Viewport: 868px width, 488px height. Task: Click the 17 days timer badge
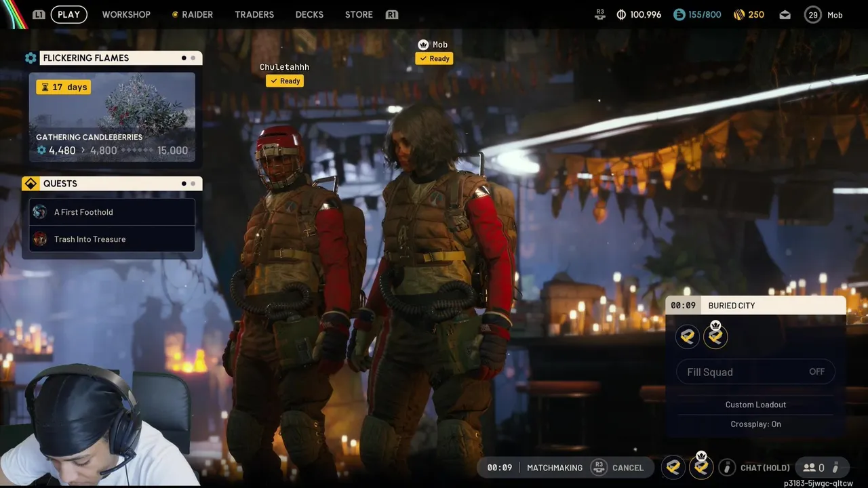pyautogui.click(x=63, y=87)
